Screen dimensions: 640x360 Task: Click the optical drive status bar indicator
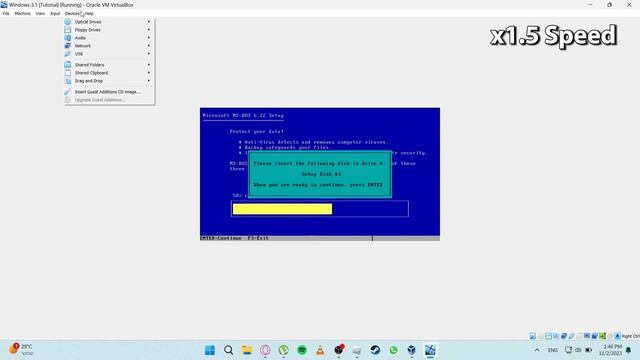541,336
